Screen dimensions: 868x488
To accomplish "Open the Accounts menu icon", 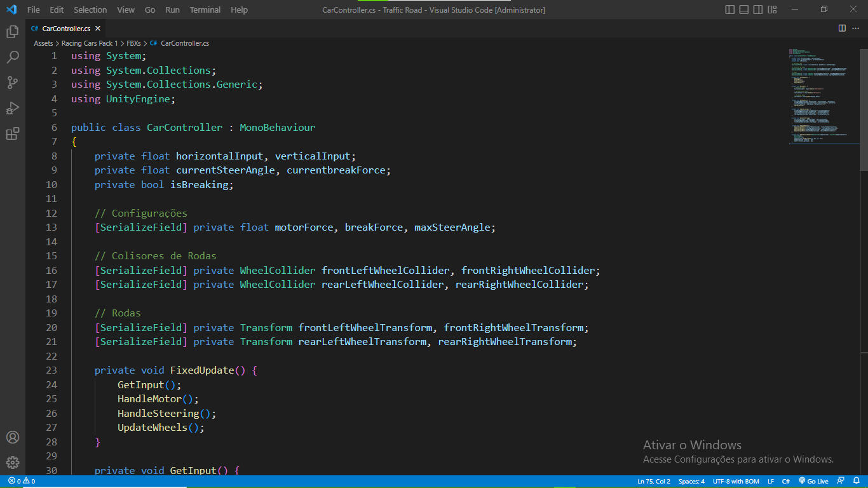I will (13, 437).
